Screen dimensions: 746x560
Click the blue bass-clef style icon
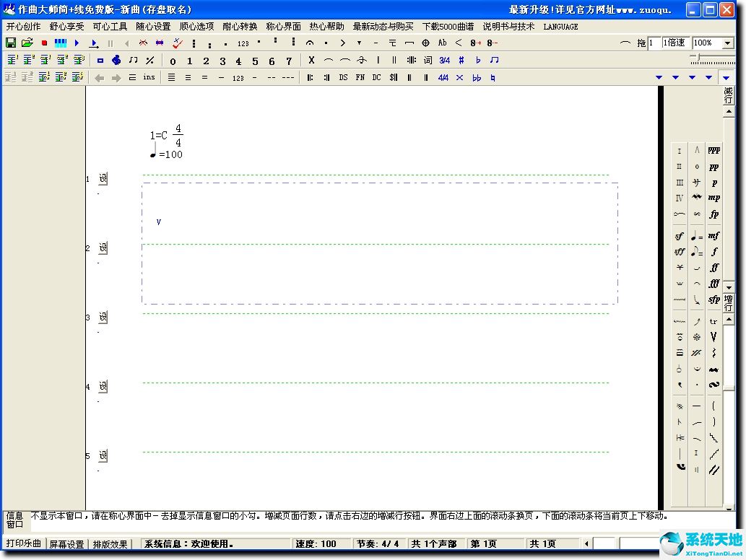pyautogui.click(x=116, y=60)
